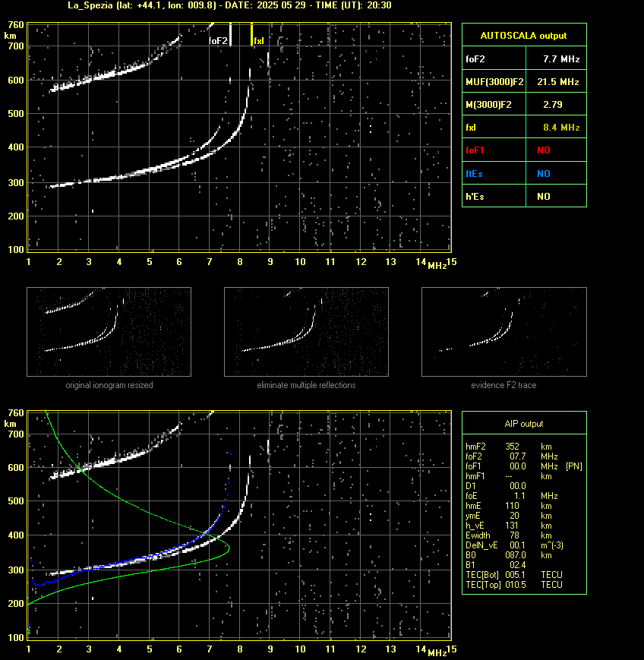Click the hmE value '110' in the AIP output
Viewport: 644px width, 660px height.
click(x=513, y=506)
